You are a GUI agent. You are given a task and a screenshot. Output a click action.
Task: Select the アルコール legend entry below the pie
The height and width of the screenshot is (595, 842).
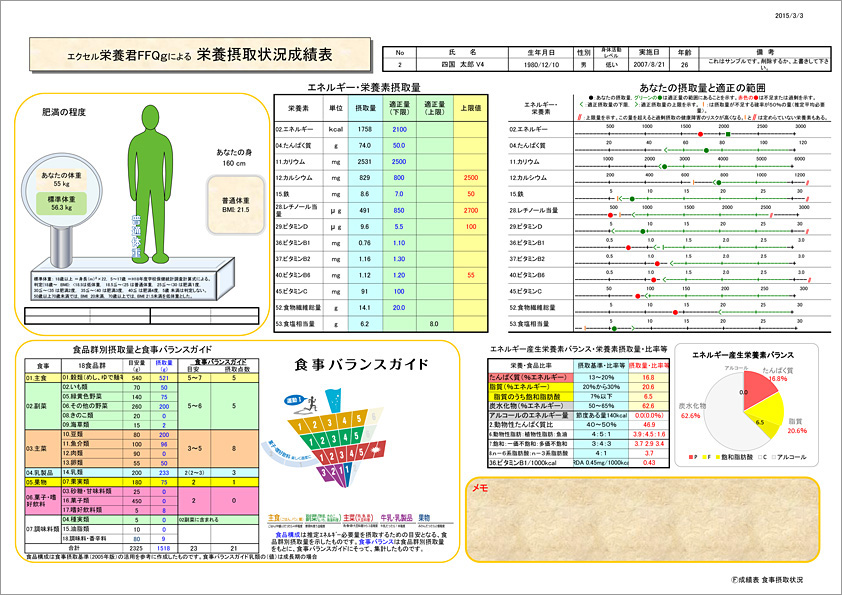pyautogui.click(x=789, y=457)
